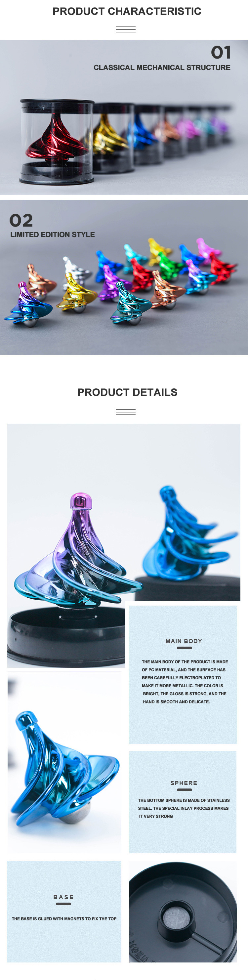
Task: Click the PRODUCT CHARACTERISTIC heading
Action: tap(127, 12)
